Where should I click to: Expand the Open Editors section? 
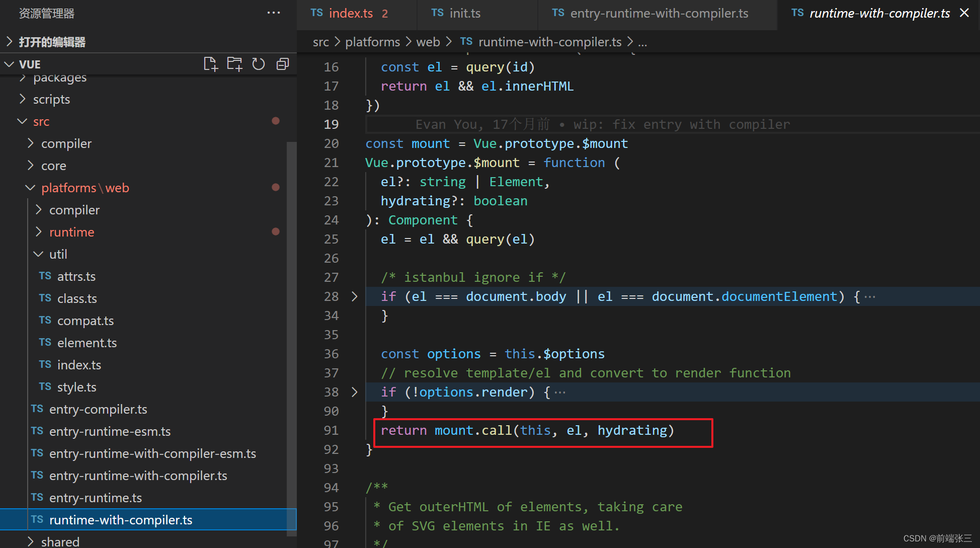(x=148, y=42)
